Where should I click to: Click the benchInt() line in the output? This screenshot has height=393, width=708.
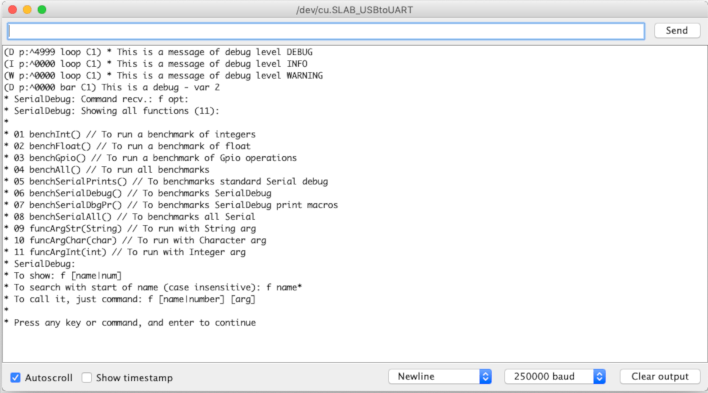tap(130, 134)
